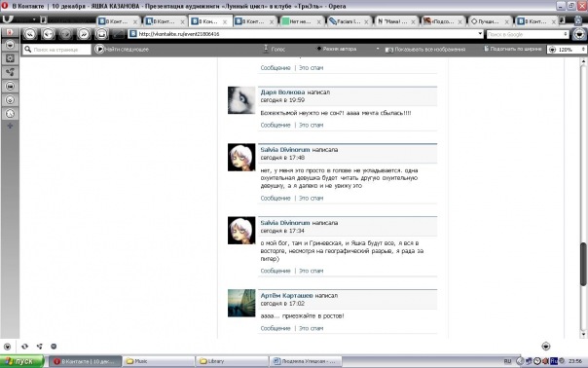Viewport: 588px width, 368px height.
Task: Click the find-on-page search field
Action: click(x=57, y=49)
